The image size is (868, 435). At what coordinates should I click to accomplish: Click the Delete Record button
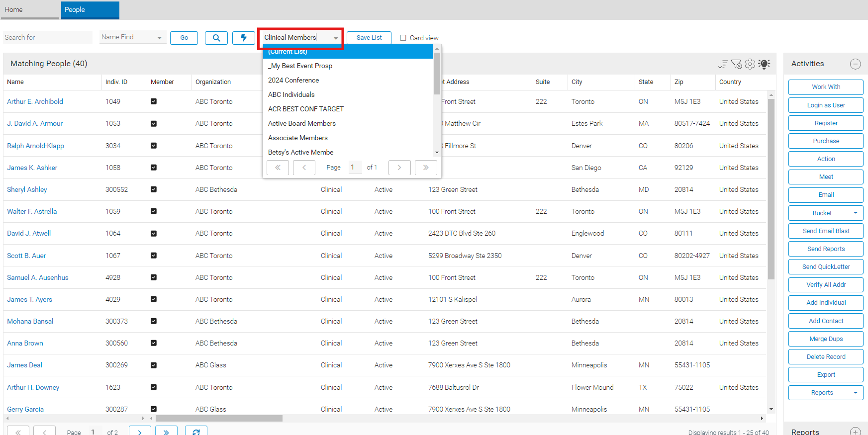[x=826, y=357]
